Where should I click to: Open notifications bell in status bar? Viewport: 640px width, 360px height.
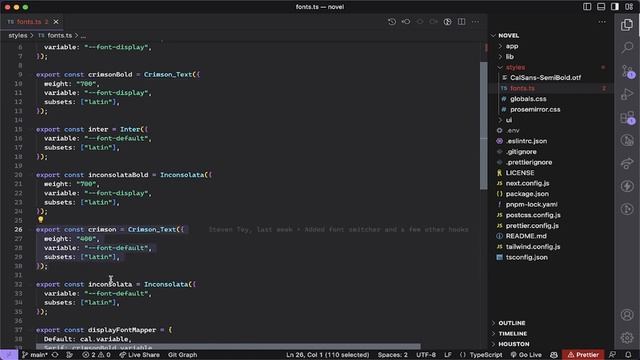pos(629,355)
